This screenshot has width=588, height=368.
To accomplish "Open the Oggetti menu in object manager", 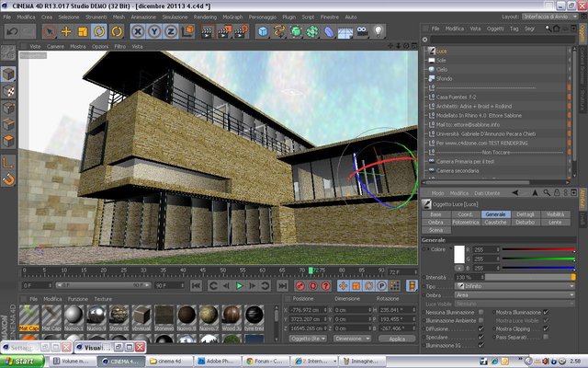I will (495, 29).
